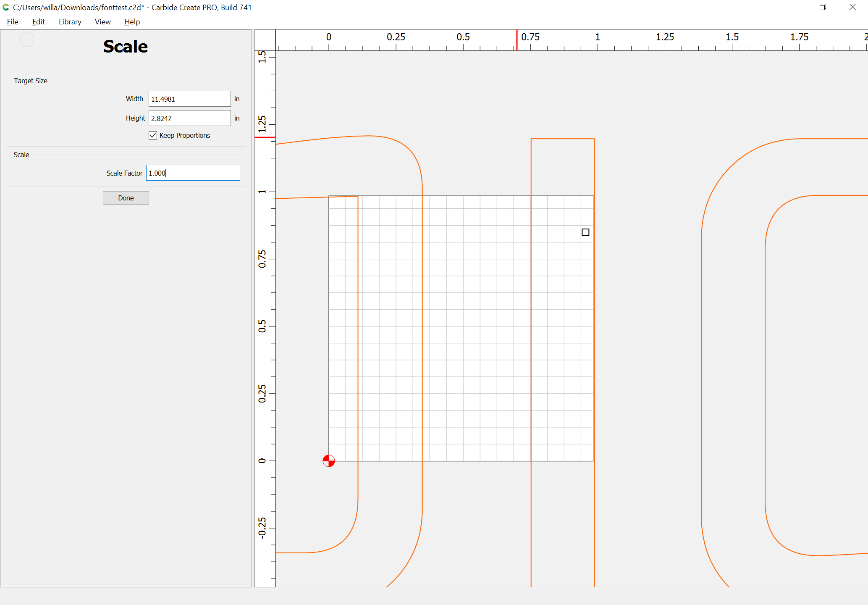Toggle the Keep Proportions checkbox
The height and width of the screenshot is (605, 868).
tap(153, 135)
